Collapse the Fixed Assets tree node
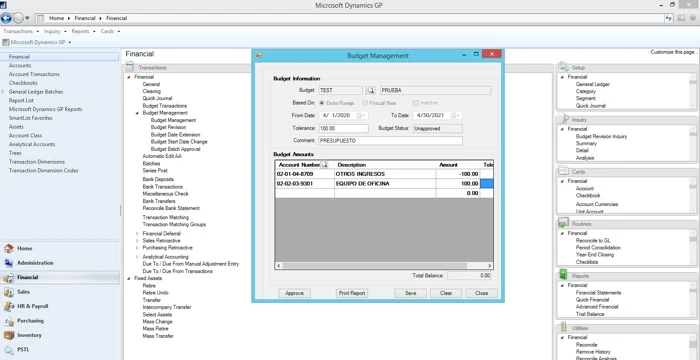 click(129, 278)
